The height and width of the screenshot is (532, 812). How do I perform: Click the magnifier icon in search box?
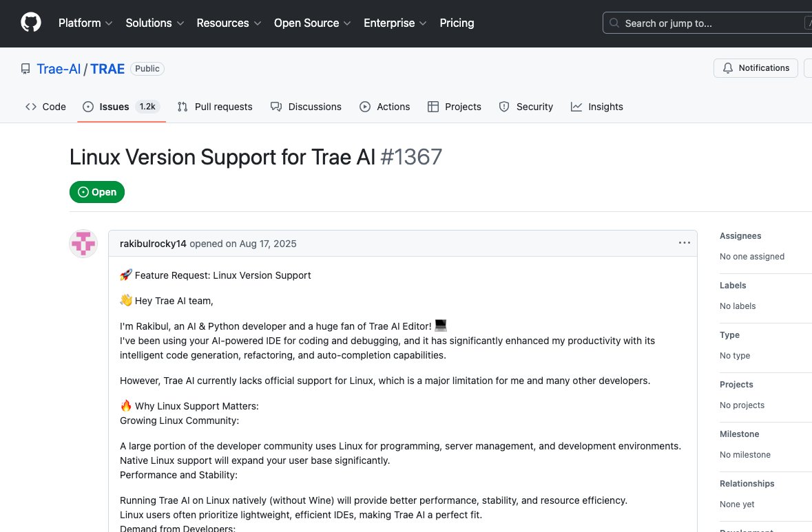coord(614,23)
